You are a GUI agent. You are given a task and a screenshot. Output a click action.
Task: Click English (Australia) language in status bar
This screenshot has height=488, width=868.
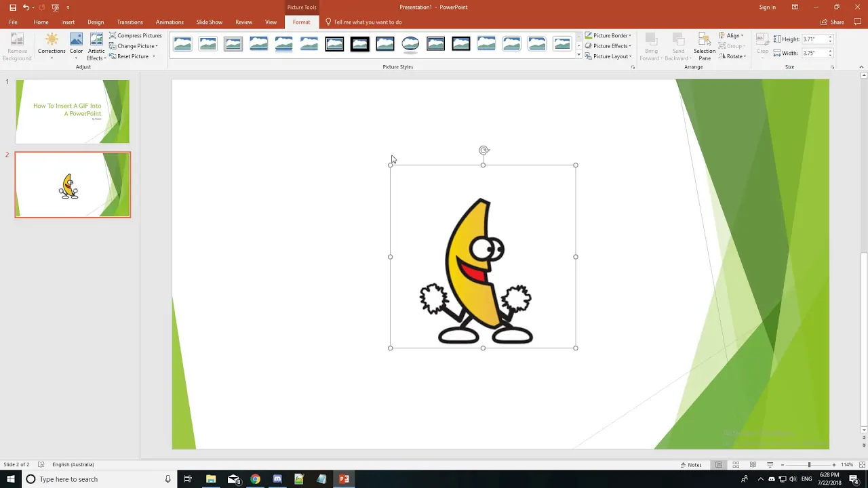coord(73,465)
